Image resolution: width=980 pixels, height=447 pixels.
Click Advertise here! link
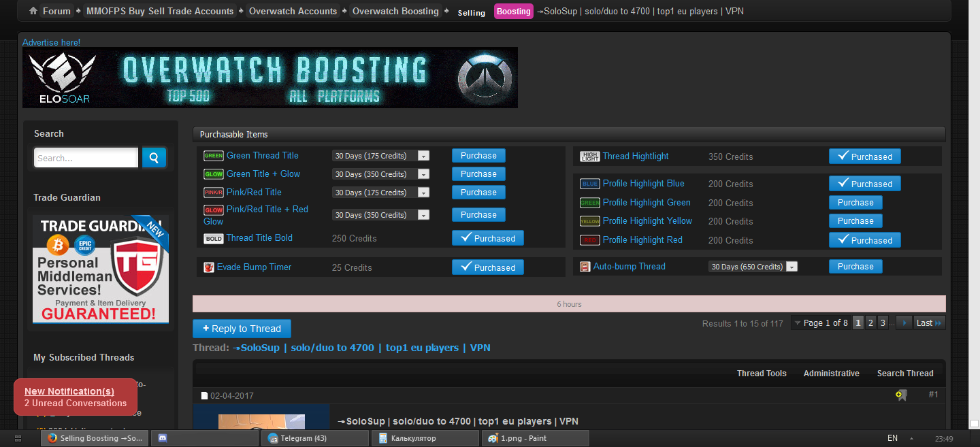[x=51, y=42]
